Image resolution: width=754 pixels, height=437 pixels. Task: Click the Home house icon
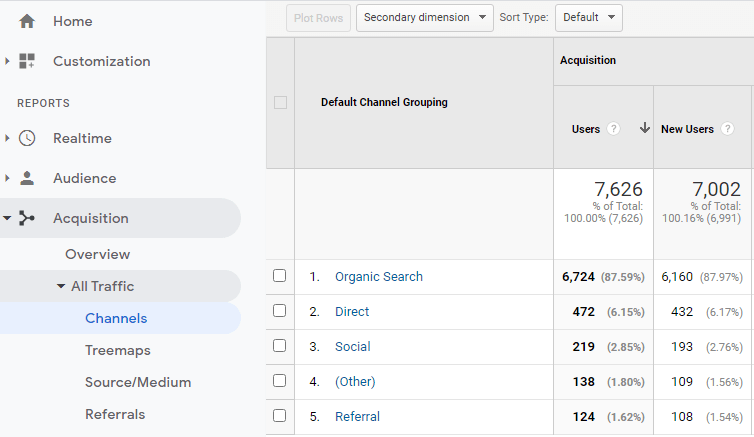(x=27, y=21)
